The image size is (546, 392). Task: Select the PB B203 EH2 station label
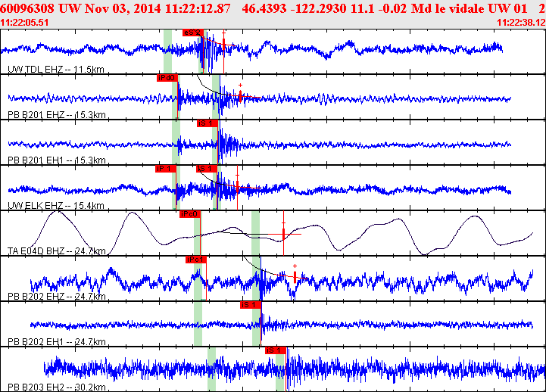pos(55,387)
